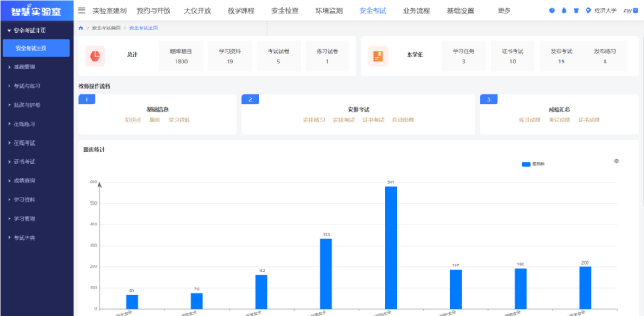
Task: Open the 基础设置 top menu
Action: [x=461, y=10]
